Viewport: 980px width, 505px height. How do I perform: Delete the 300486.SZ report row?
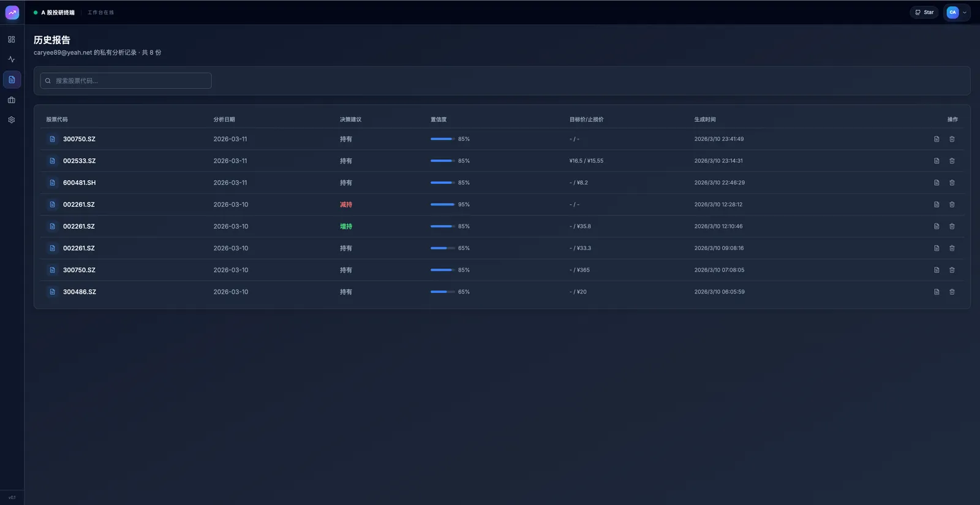952,292
